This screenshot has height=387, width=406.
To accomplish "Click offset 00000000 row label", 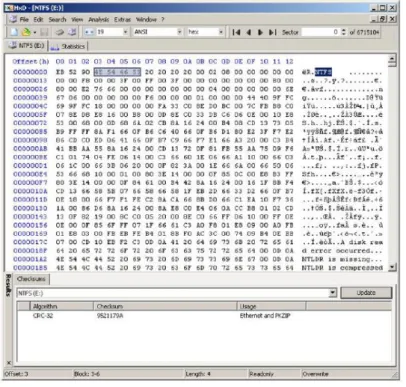I will [x=30, y=72].
